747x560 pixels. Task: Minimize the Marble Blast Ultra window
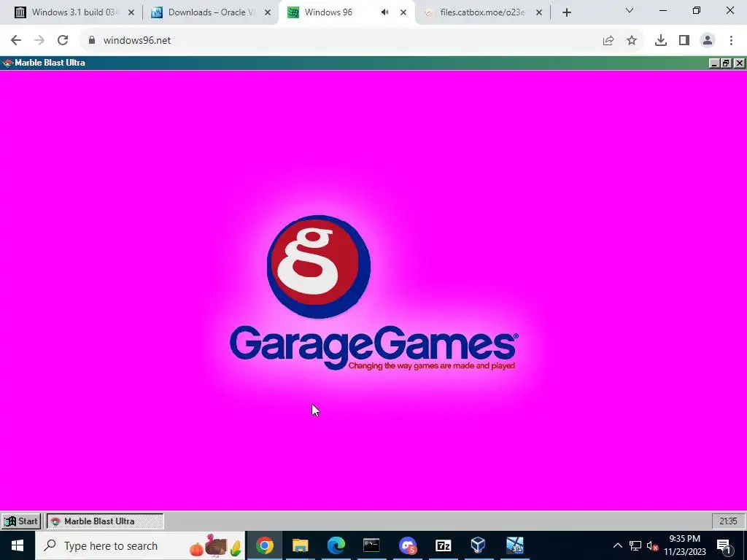point(714,63)
